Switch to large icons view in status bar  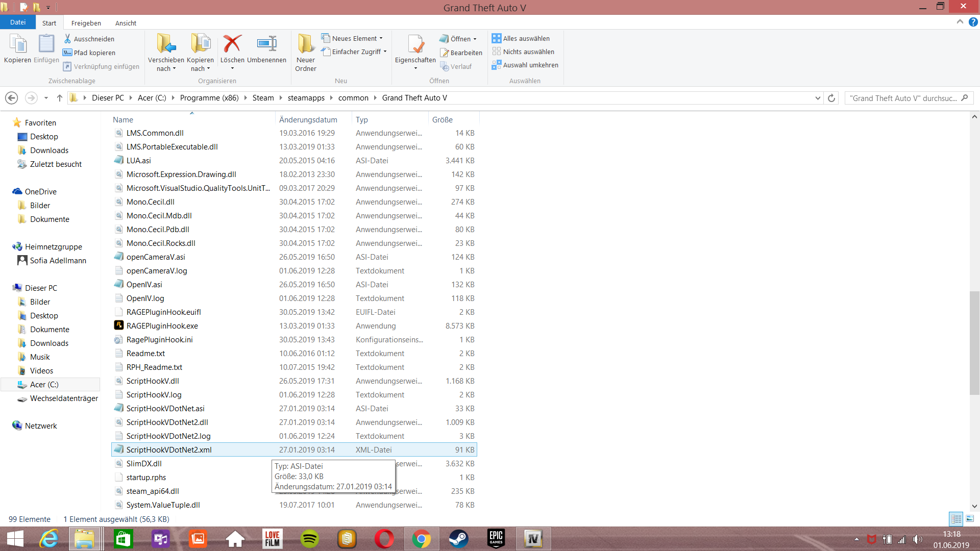pyautogui.click(x=970, y=519)
